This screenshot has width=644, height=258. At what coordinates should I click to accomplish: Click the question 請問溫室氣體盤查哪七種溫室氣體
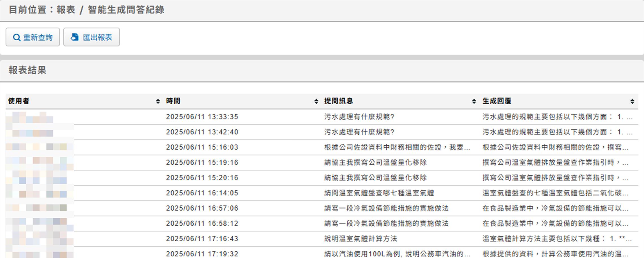click(379, 193)
